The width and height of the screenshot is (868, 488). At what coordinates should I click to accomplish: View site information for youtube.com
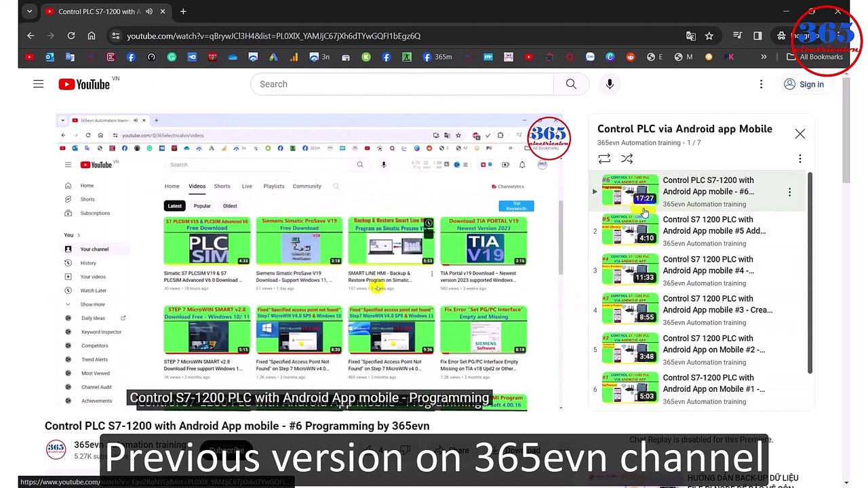click(116, 36)
